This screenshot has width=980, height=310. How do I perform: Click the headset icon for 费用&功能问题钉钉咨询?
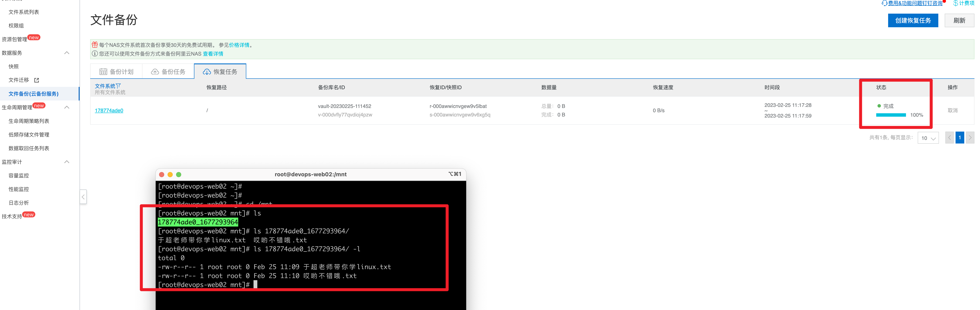885,3
